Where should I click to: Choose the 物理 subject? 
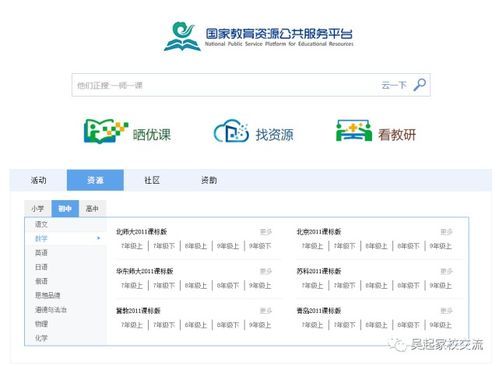coord(41,324)
